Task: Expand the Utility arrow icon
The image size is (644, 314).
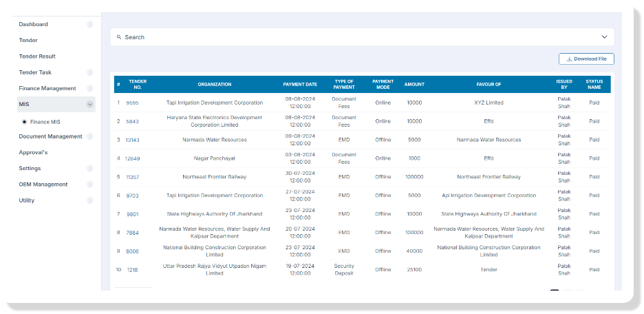Action: coord(89,201)
